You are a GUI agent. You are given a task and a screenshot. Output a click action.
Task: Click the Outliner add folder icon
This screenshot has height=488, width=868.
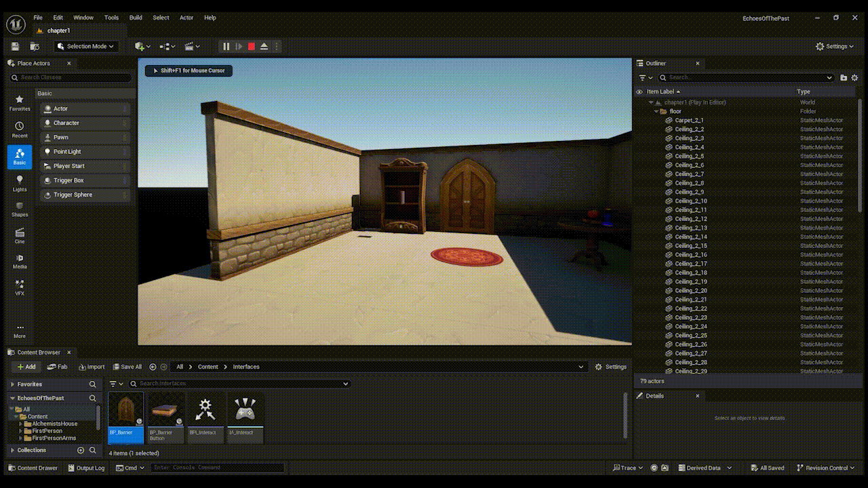tap(844, 77)
